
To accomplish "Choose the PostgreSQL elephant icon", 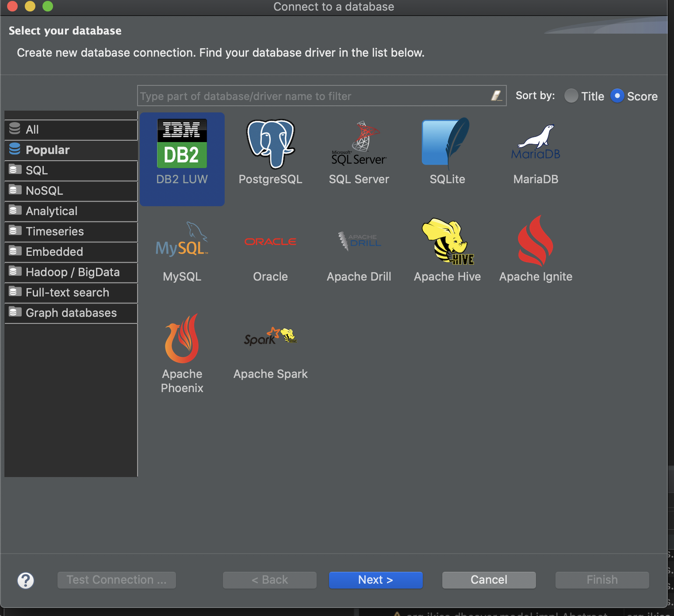I will tap(270, 144).
